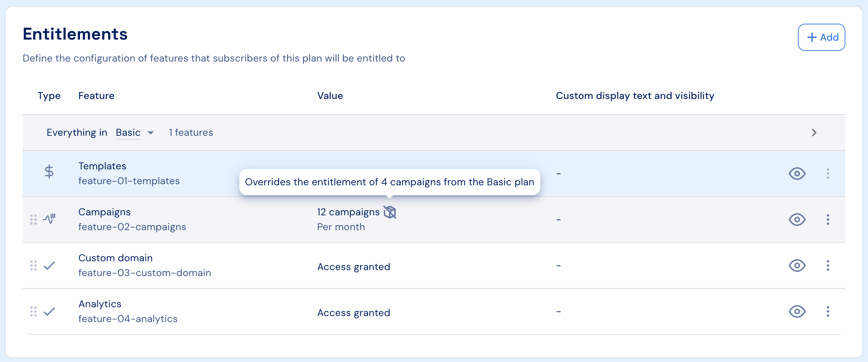The image size is (868, 362).
Task: Click the drag handle on Analytics row
Action: [x=33, y=311]
